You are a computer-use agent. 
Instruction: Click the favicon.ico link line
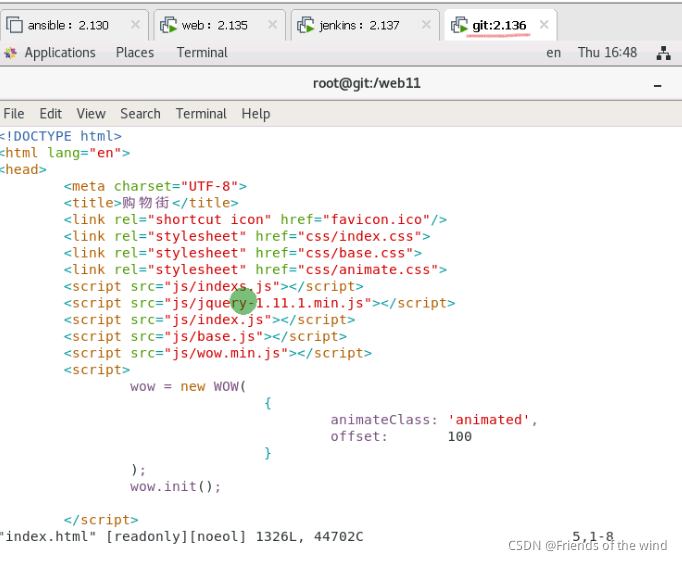click(x=255, y=220)
